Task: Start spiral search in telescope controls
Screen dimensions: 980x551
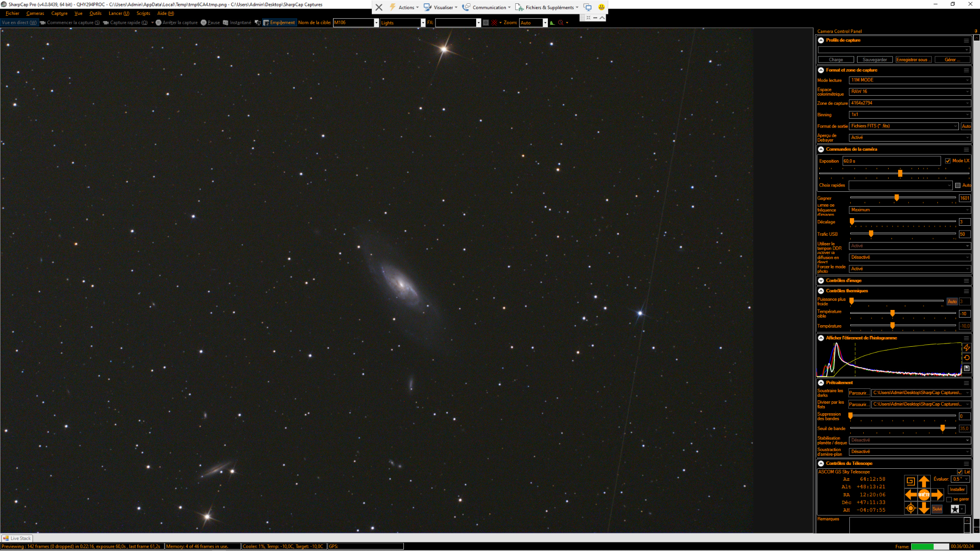Action: click(x=911, y=481)
